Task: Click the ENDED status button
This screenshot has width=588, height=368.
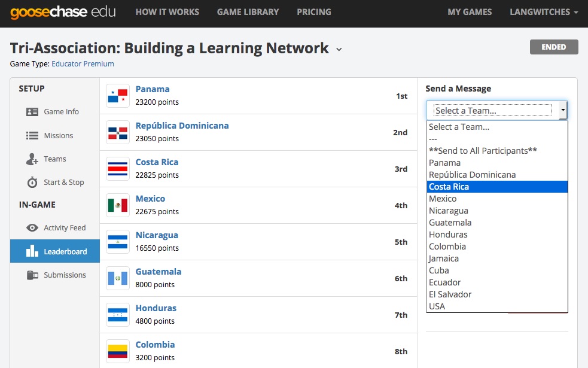Action: click(554, 47)
